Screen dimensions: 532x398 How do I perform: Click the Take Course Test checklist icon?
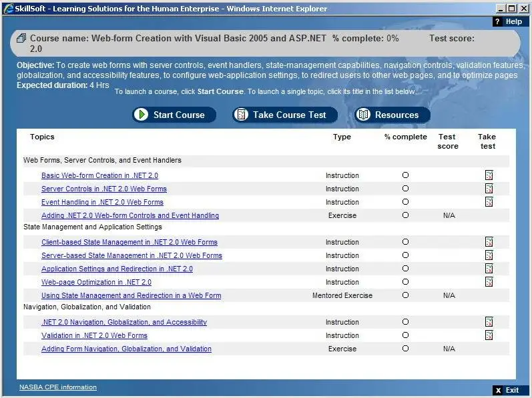point(241,115)
